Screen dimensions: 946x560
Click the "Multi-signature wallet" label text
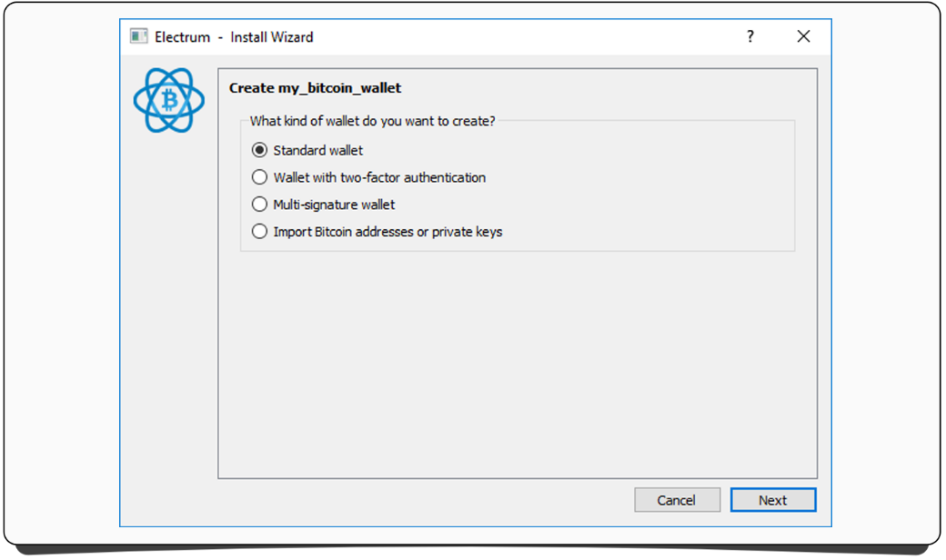coord(334,205)
